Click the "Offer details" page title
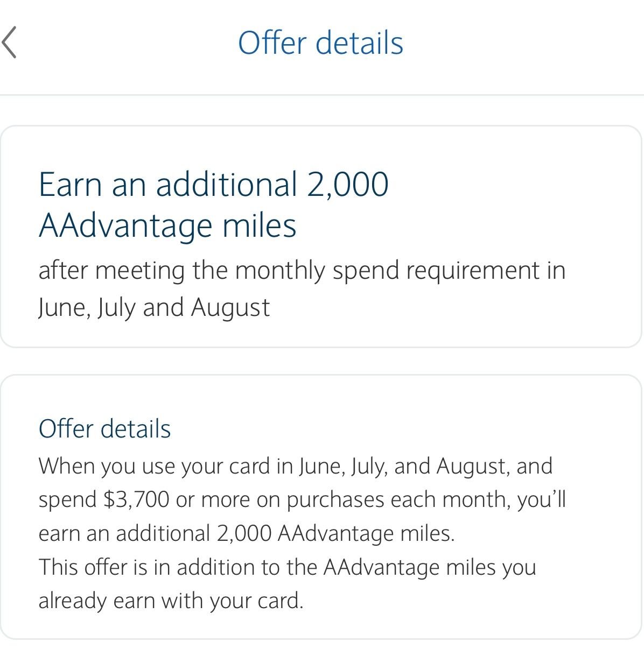 point(320,43)
